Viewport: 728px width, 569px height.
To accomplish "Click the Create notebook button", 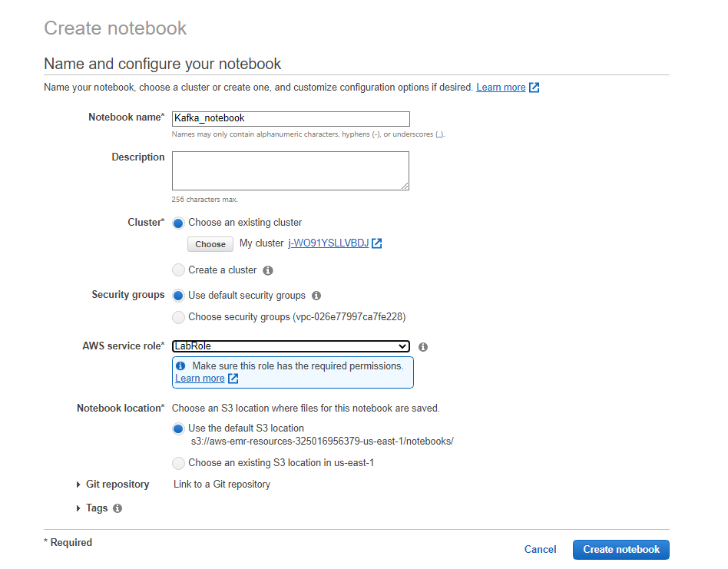I will click(620, 550).
